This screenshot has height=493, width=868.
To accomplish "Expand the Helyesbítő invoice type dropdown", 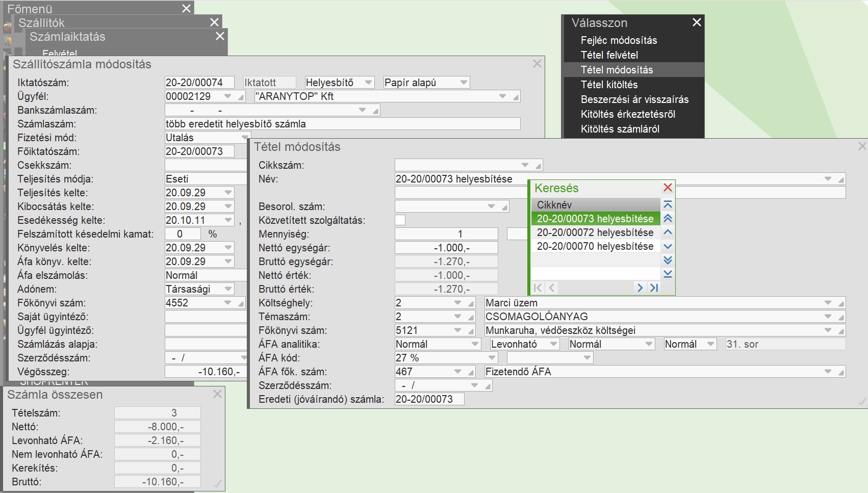I will [x=368, y=83].
